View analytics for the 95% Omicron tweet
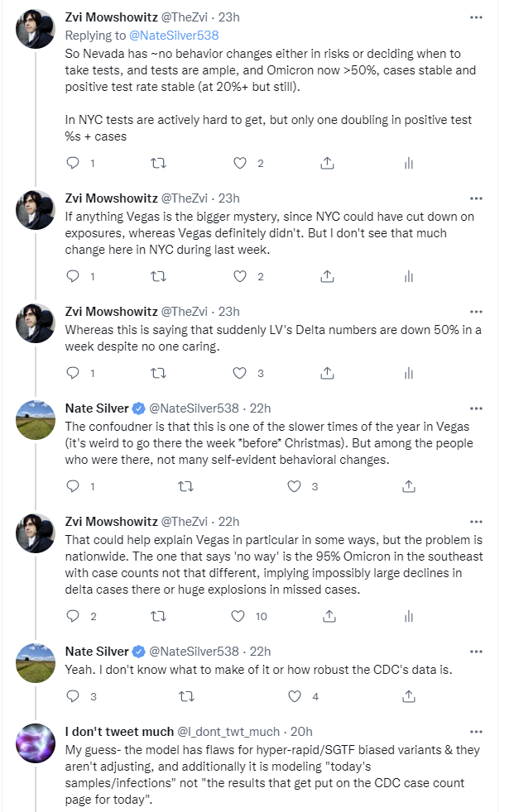This screenshot has width=509, height=812. (408, 615)
